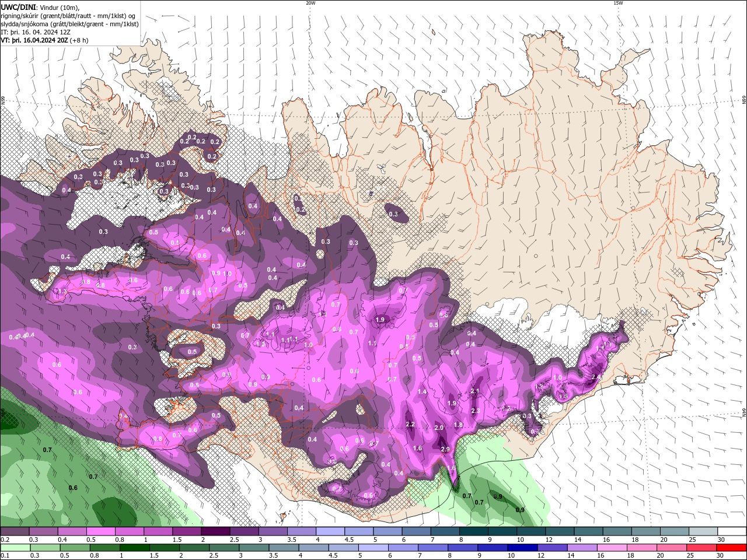Click the '2.9' precipitation value on the map
Viewport: 747px width, 560px height.
445,450
